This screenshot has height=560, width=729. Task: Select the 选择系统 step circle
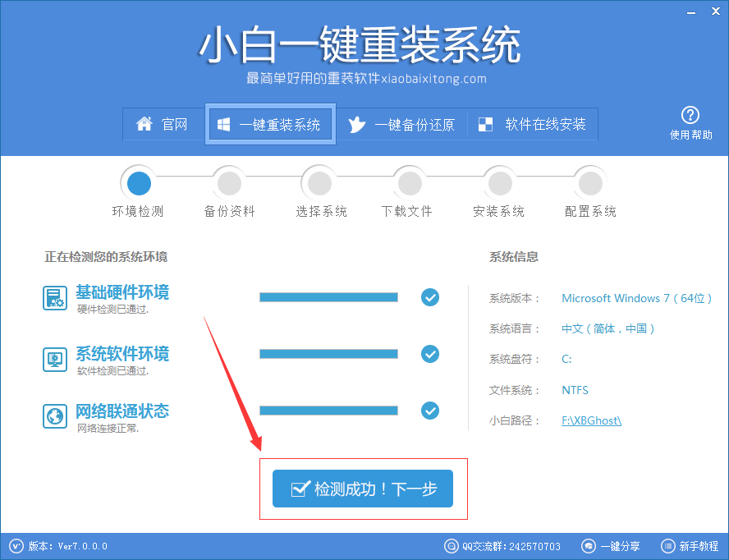pyautogui.click(x=319, y=182)
